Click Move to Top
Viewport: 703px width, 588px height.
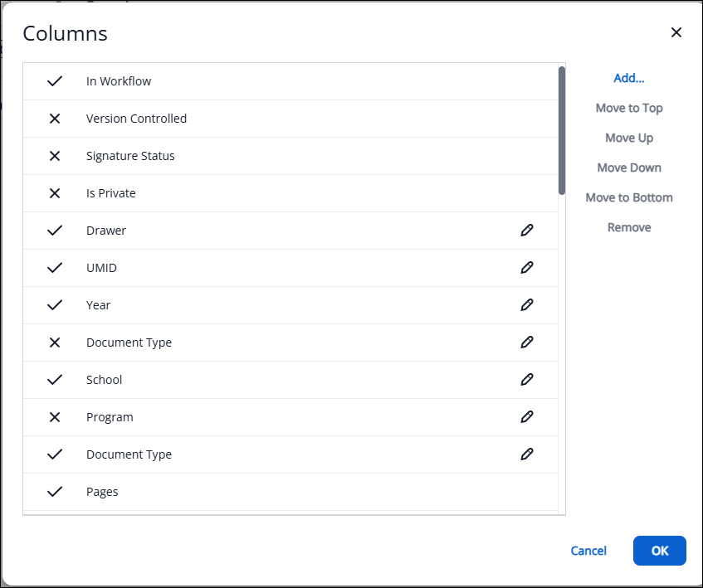click(629, 108)
